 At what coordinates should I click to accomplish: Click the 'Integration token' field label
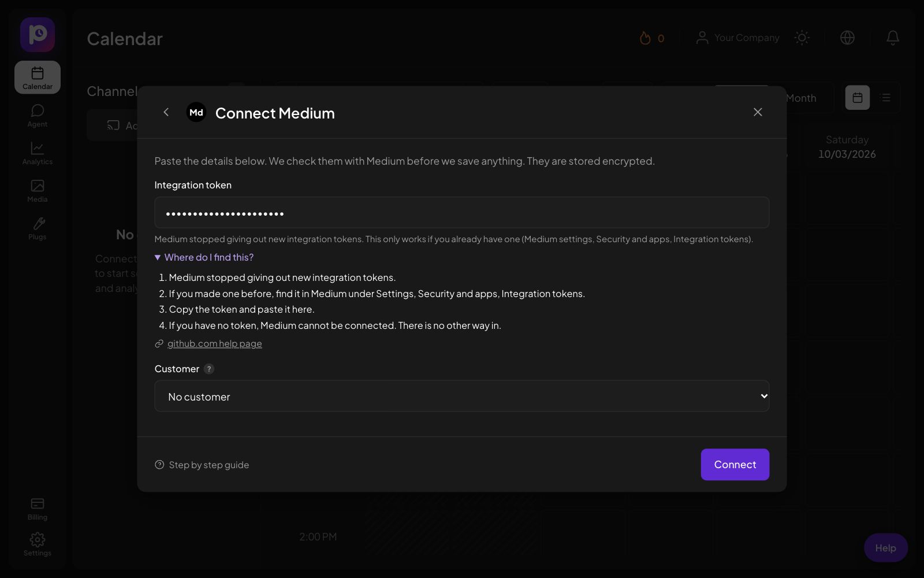[193, 185]
